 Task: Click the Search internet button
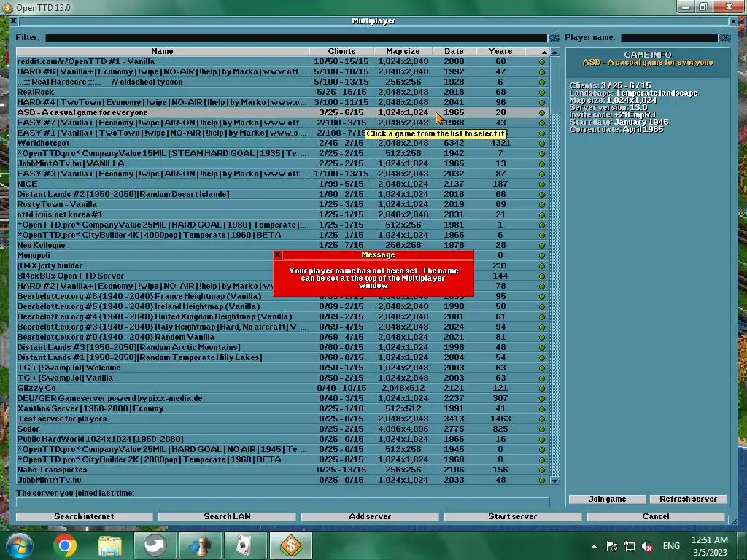tap(85, 517)
